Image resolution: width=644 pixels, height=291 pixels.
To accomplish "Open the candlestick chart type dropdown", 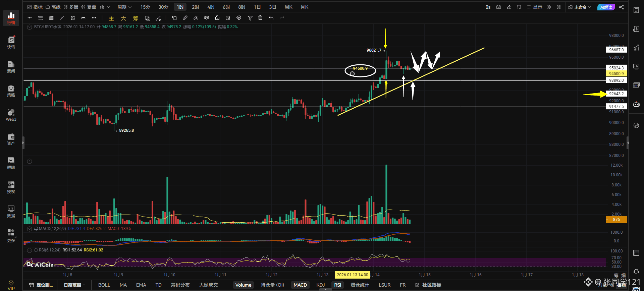I will pos(105,7).
